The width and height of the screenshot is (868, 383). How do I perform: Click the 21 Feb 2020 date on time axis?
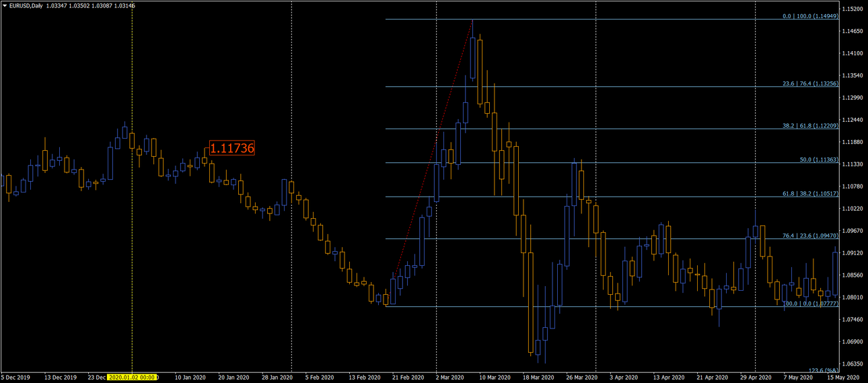click(407, 378)
